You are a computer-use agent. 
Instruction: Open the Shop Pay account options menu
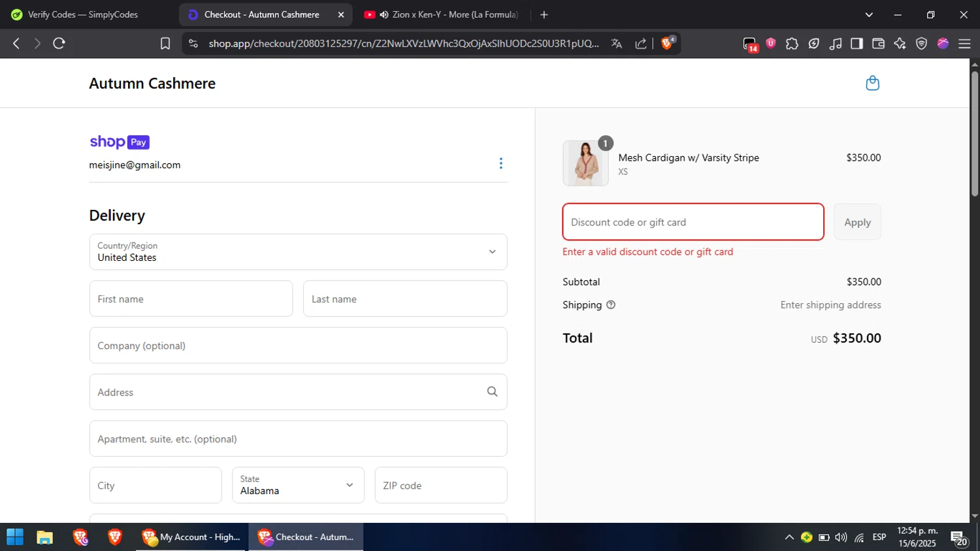[x=501, y=163]
